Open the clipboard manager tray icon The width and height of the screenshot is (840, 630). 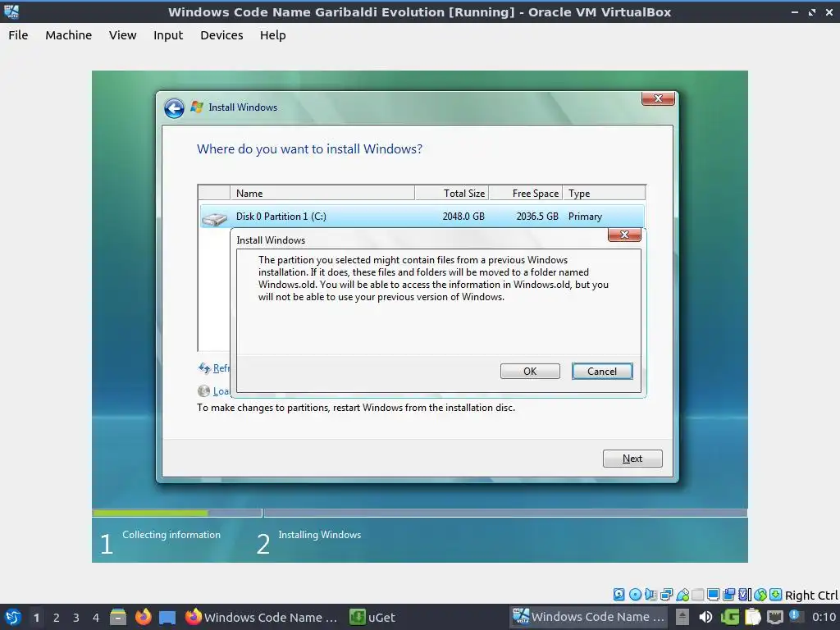click(753, 617)
